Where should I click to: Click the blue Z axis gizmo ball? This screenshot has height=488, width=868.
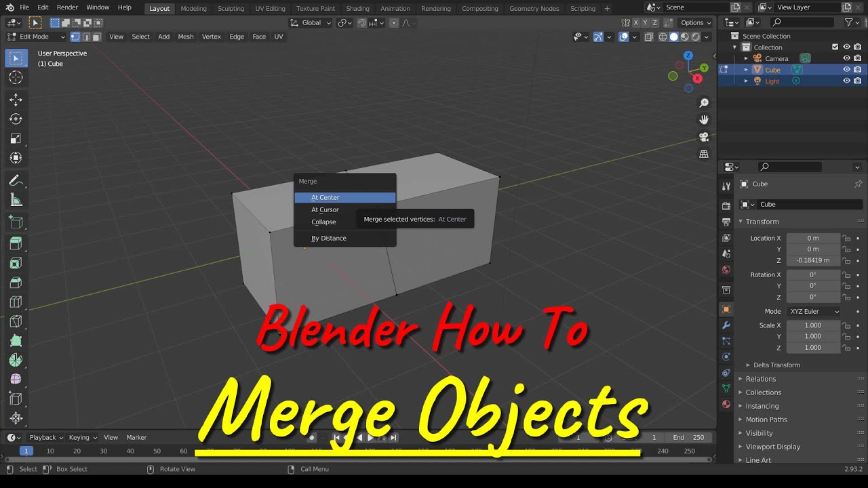pos(688,56)
